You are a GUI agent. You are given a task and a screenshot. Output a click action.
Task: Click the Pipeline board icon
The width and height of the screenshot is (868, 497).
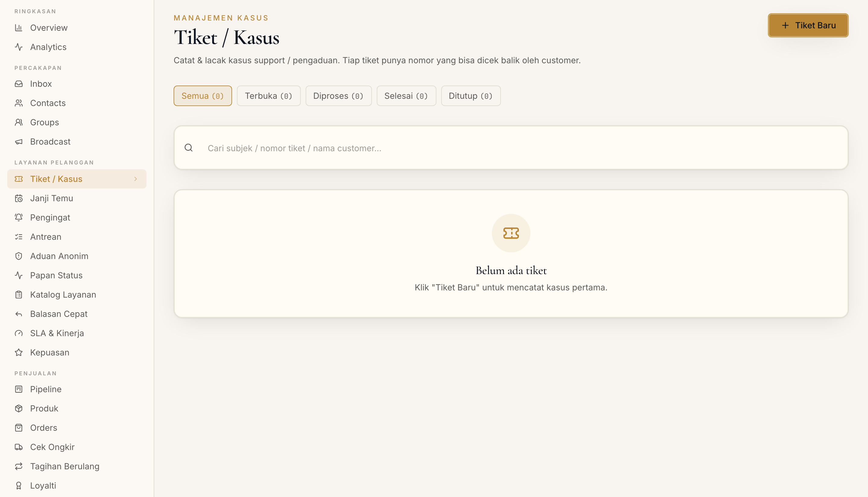point(19,389)
